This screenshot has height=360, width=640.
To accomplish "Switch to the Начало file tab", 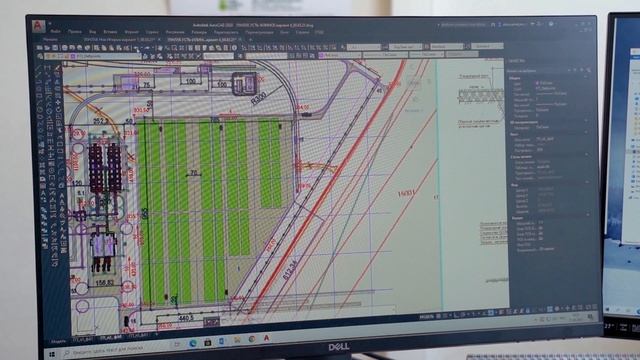I will pos(51,40).
